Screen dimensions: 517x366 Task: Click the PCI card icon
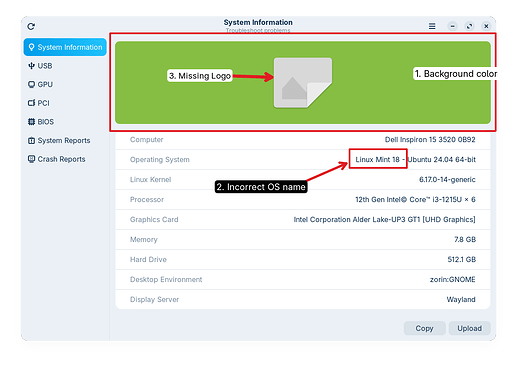31,103
